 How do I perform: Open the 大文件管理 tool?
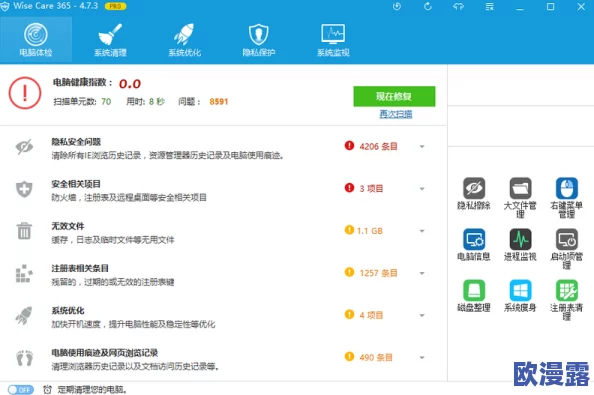point(520,197)
